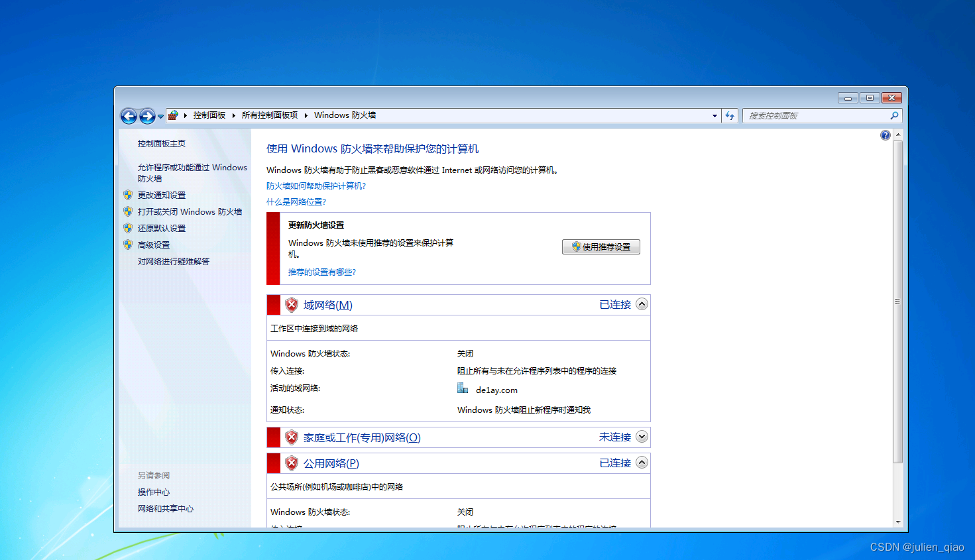Screen dimensions: 975x560
Task: Open recent pages dropdown beside Forward arrow
Action: point(160,117)
